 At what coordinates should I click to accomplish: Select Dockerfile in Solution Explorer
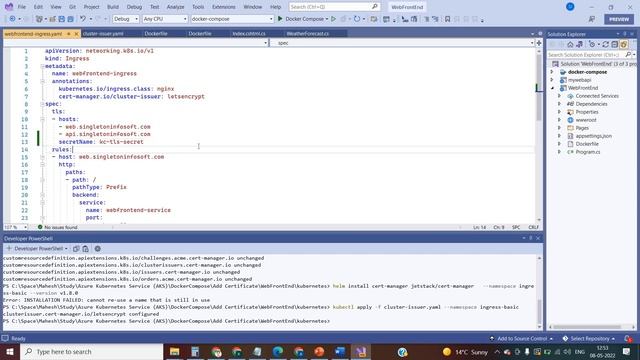(587, 144)
